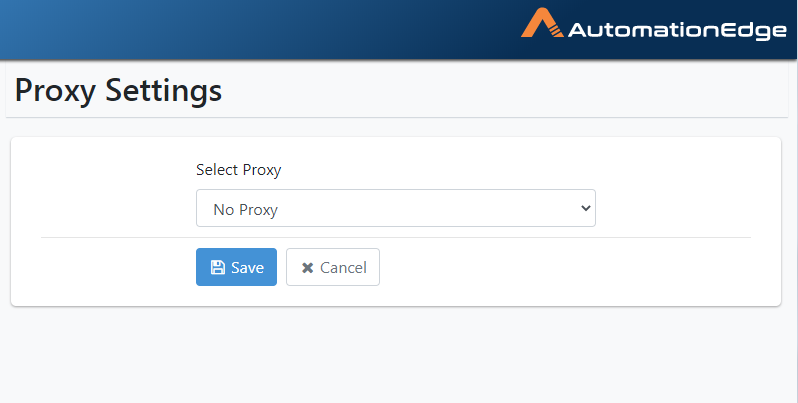
Task: Click the floppy disk icon on Save
Action: pyautogui.click(x=218, y=268)
